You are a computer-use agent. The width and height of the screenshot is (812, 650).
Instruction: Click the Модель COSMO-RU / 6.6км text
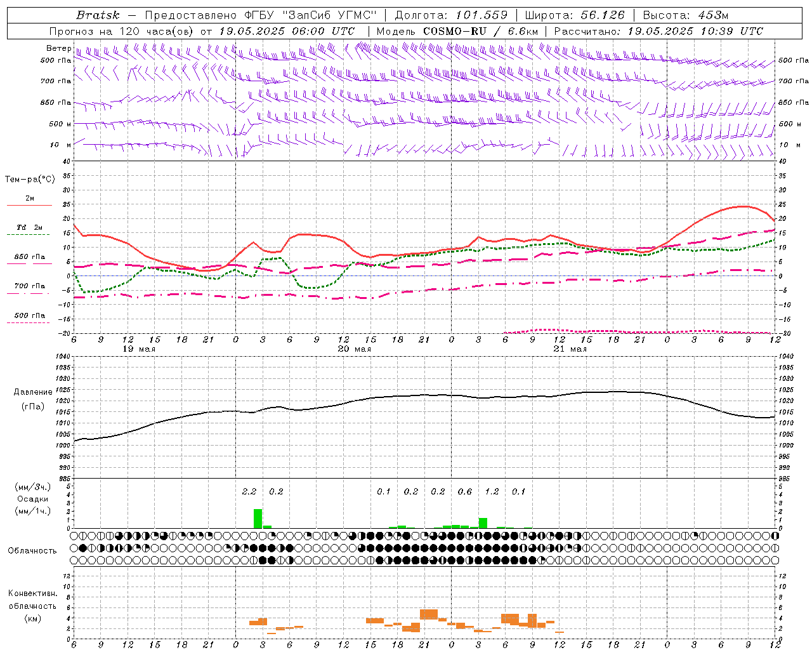tap(459, 31)
